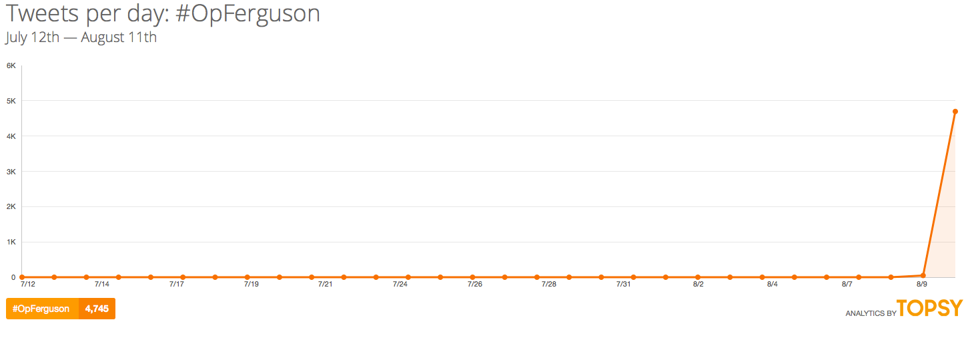Click the 8/9 data point on the line
The height and width of the screenshot is (340, 980).
923,275
